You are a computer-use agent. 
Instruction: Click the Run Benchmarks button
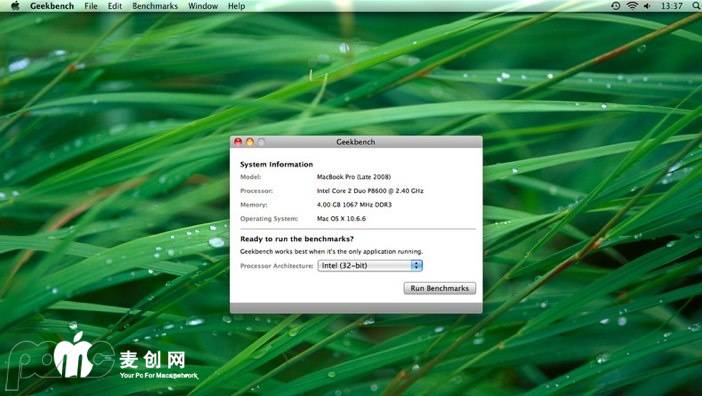click(440, 288)
